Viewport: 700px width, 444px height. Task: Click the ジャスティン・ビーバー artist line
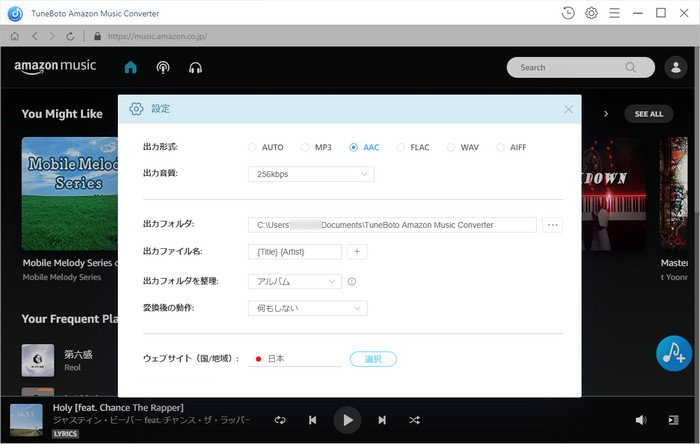tap(151, 420)
